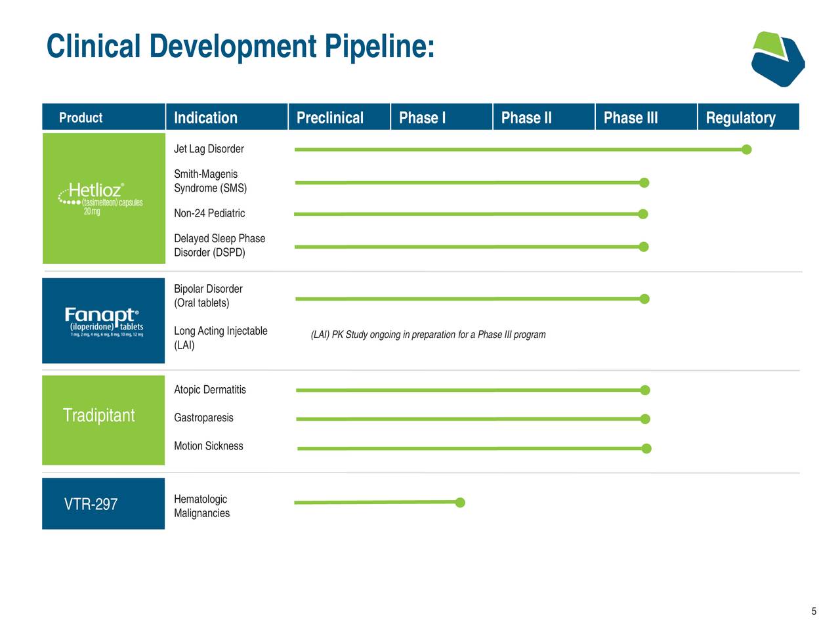Click the Phase III column header
This screenshot has height=630, width=840.
(646, 117)
